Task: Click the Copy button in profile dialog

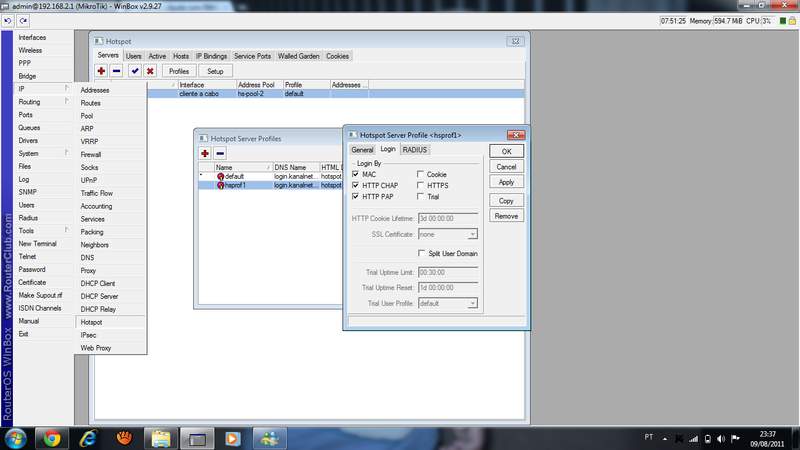Action: [x=506, y=201]
